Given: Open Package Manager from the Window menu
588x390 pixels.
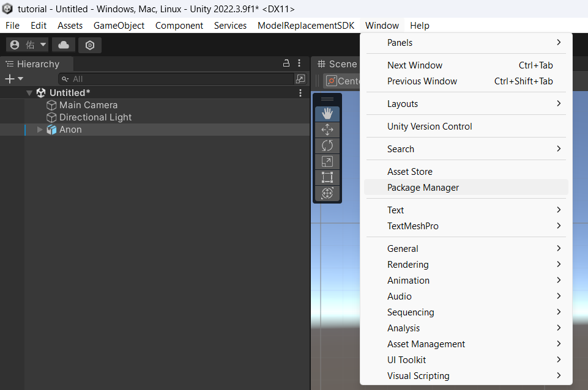Looking at the screenshot, I should pos(423,188).
